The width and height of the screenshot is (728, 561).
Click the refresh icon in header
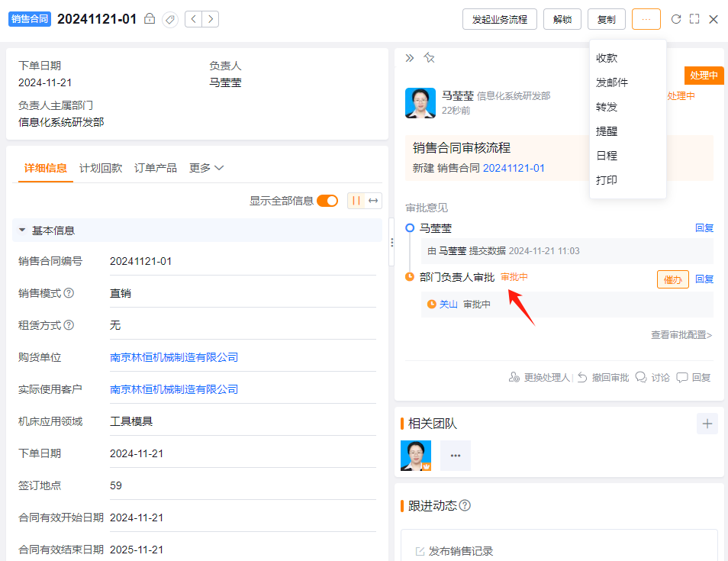(x=676, y=19)
